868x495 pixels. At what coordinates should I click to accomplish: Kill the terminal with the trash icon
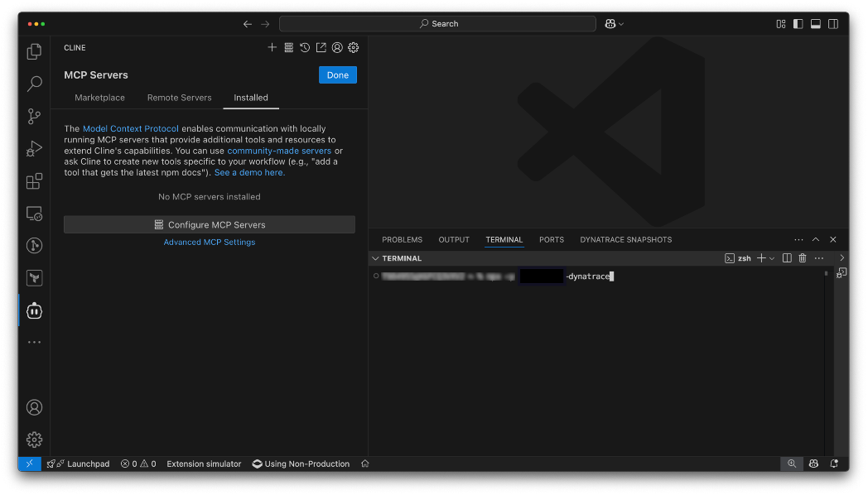tap(803, 257)
